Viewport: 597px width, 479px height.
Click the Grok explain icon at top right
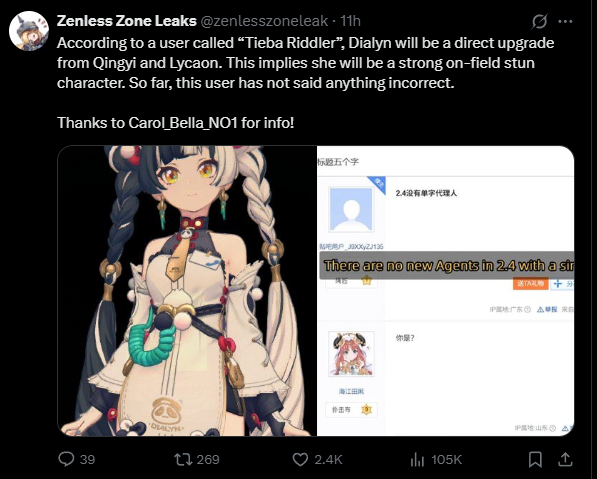click(x=540, y=21)
